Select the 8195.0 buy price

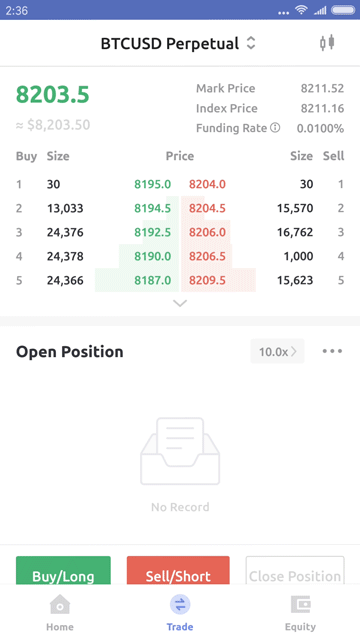(153, 184)
